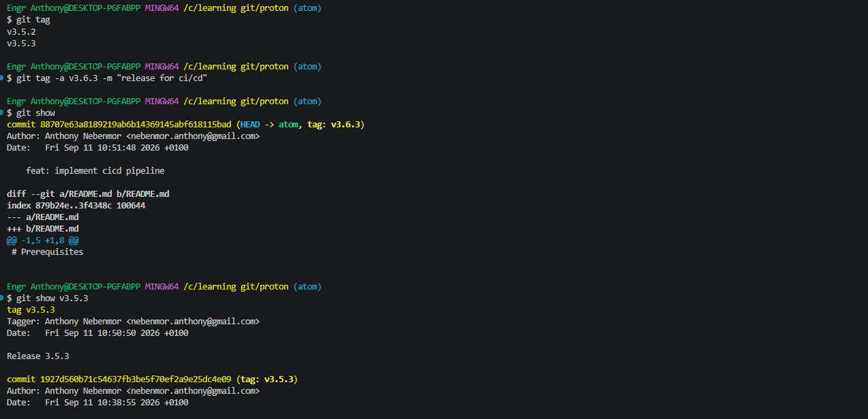Viewport: 868px width, 419px height.
Task: Click the prompt line directly above '$ git tag -a v3.6.3'
Action: click(x=164, y=67)
